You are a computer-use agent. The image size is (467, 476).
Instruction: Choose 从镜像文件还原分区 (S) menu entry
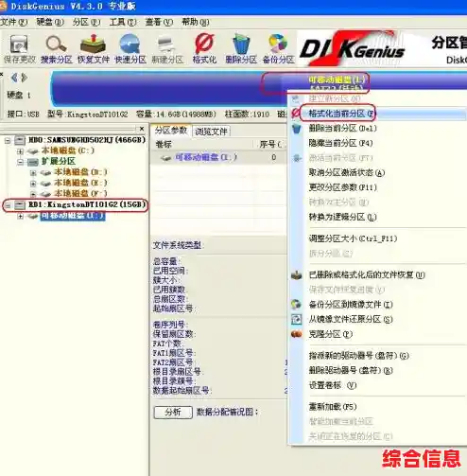(351, 319)
